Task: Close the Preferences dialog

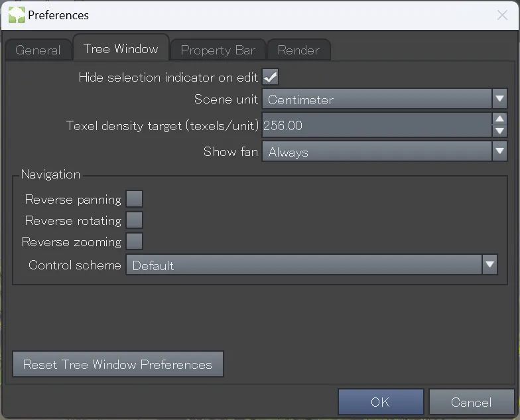Action: [502, 15]
